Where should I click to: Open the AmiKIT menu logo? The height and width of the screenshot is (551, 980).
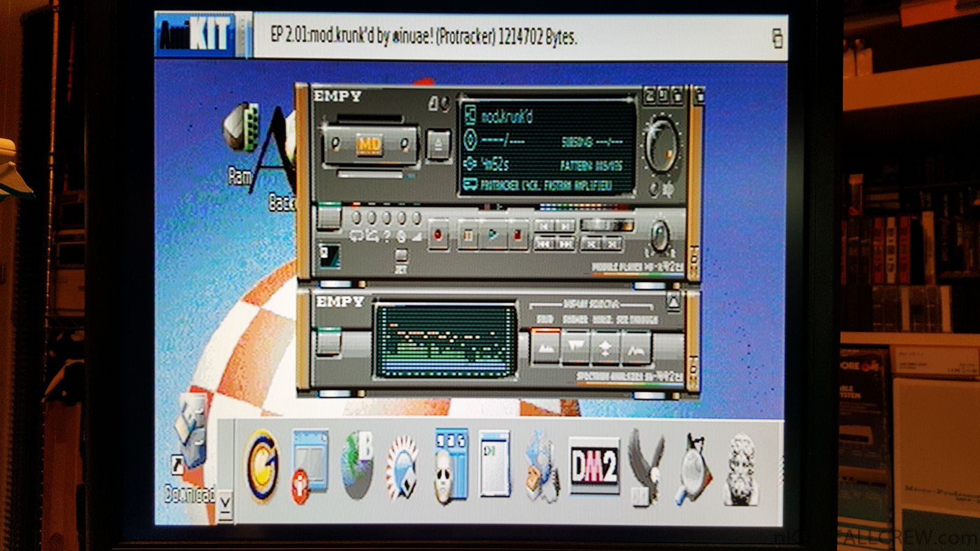[196, 35]
